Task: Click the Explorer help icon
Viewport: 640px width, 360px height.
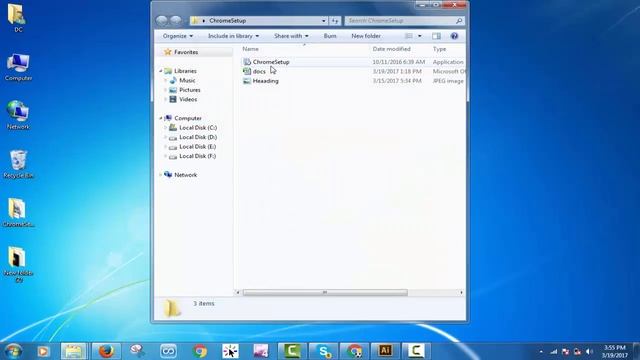Action: click(454, 36)
